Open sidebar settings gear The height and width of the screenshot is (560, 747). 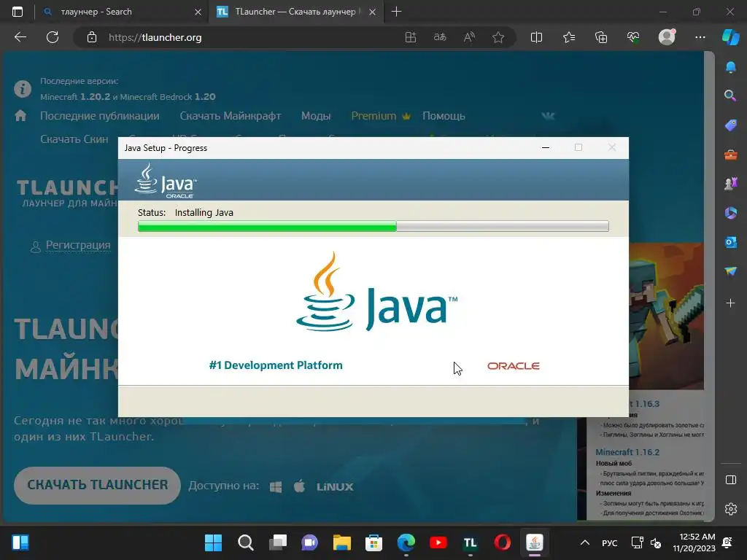[x=731, y=509]
